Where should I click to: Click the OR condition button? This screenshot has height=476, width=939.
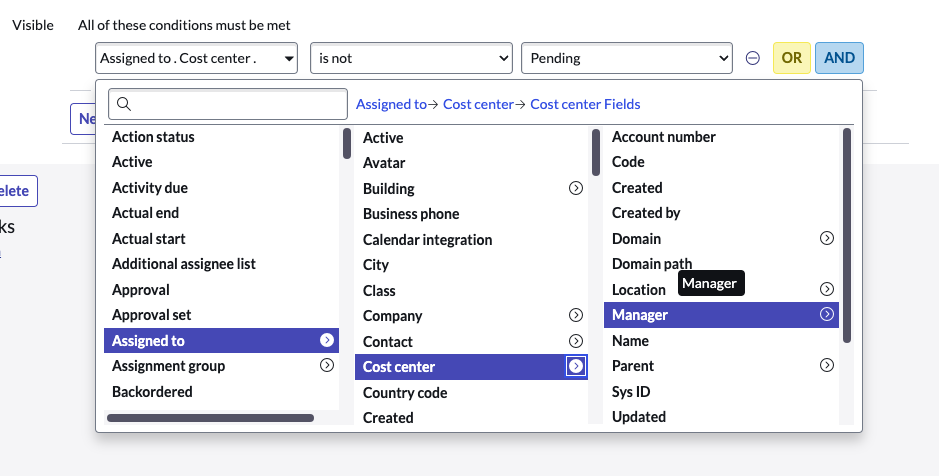(792, 58)
